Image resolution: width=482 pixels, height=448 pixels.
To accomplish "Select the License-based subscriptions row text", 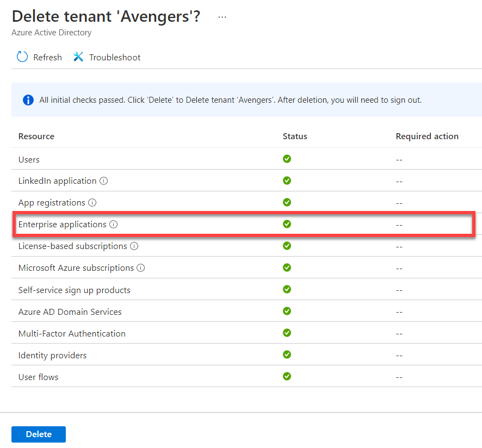I will click(x=72, y=246).
